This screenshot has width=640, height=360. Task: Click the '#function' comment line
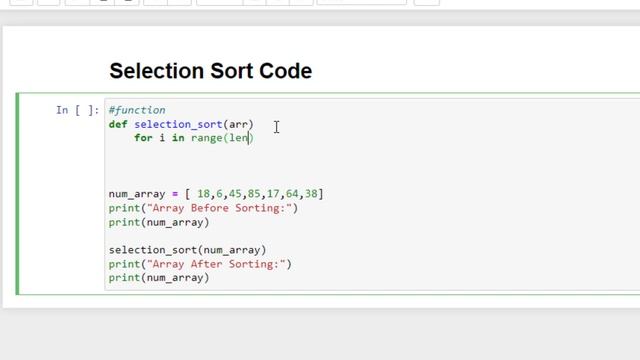[137, 110]
